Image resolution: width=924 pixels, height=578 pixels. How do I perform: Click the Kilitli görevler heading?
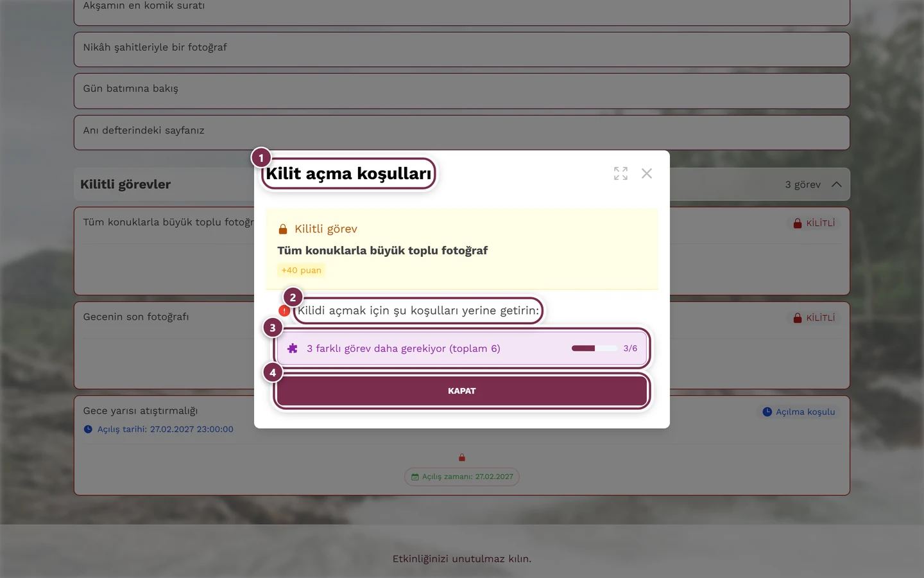(126, 184)
